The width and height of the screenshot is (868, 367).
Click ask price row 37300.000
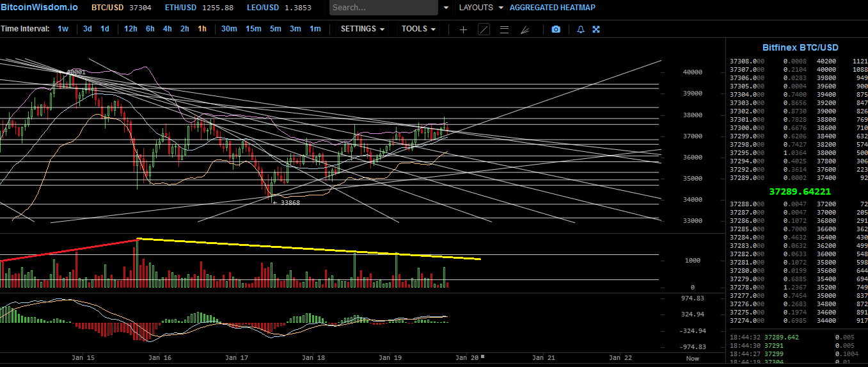pyautogui.click(x=798, y=127)
